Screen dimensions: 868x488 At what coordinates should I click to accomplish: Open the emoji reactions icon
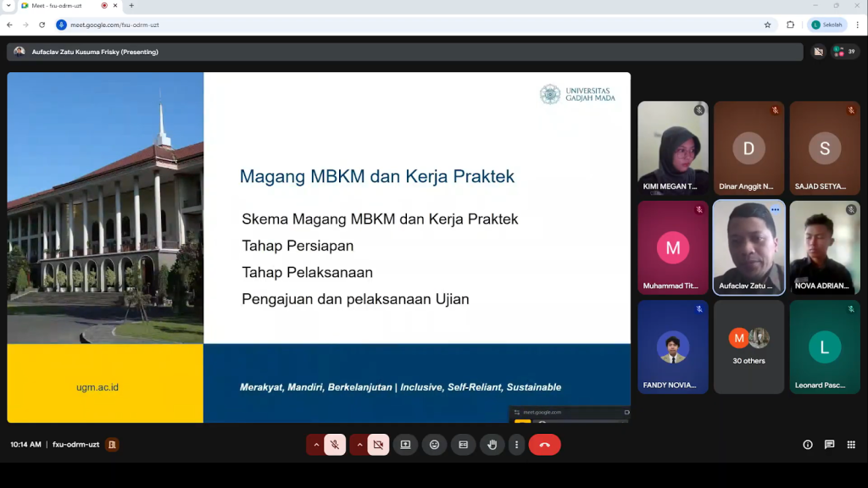click(434, 445)
